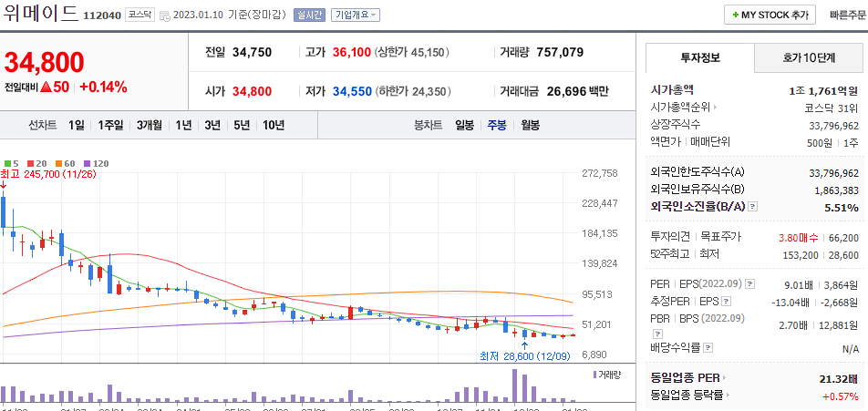Expand 동일업종 PER arrow link
The image size is (868, 411).
click(724, 378)
